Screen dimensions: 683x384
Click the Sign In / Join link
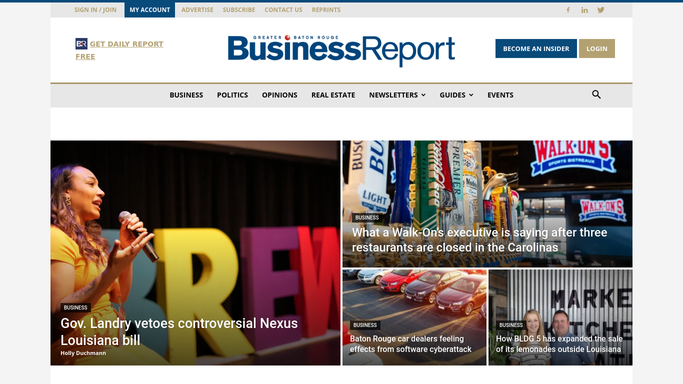(95, 10)
